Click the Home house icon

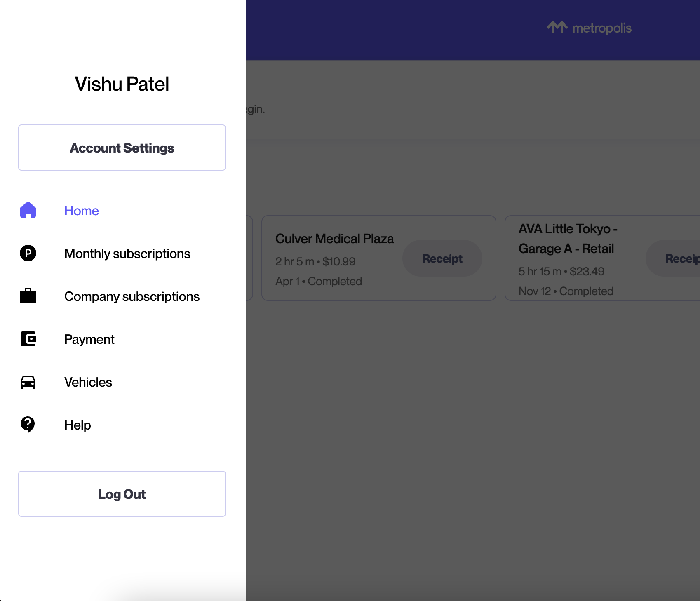(x=28, y=210)
